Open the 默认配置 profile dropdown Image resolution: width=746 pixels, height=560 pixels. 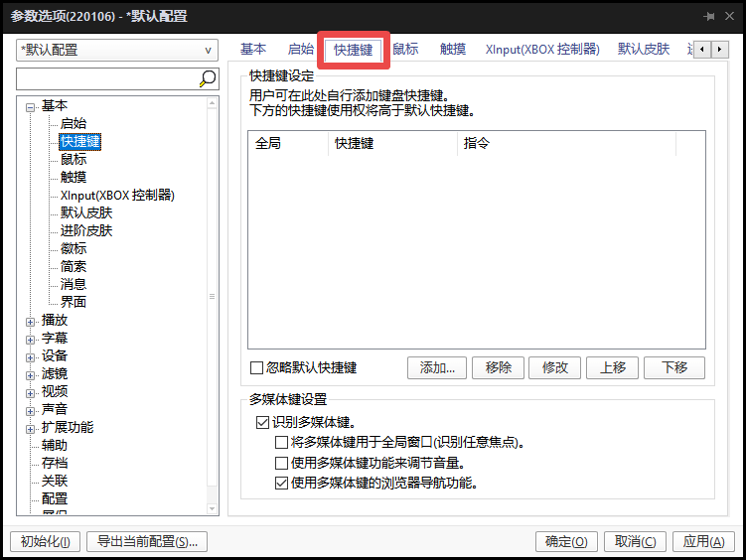(117, 50)
